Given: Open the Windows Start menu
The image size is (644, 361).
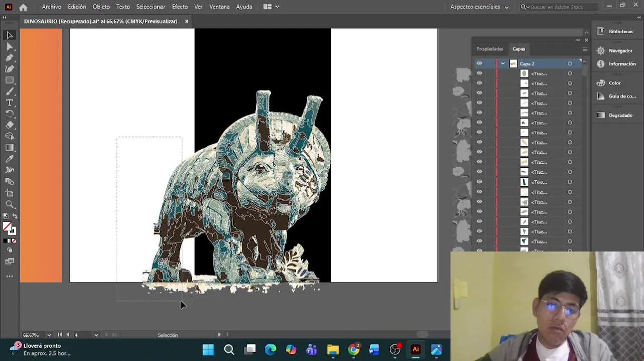Looking at the screenshot, I should coord(208,349).
